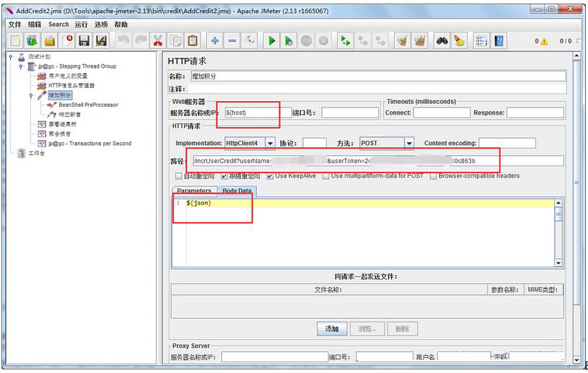Select the HTTP信息头管理器 tree item
Viewport: 588px width, 373px height.
(x=71, y=85)
